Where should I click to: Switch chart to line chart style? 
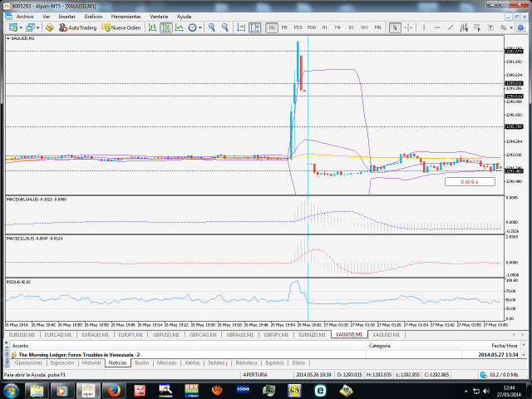pyautogui.click(x=179, y=27)
